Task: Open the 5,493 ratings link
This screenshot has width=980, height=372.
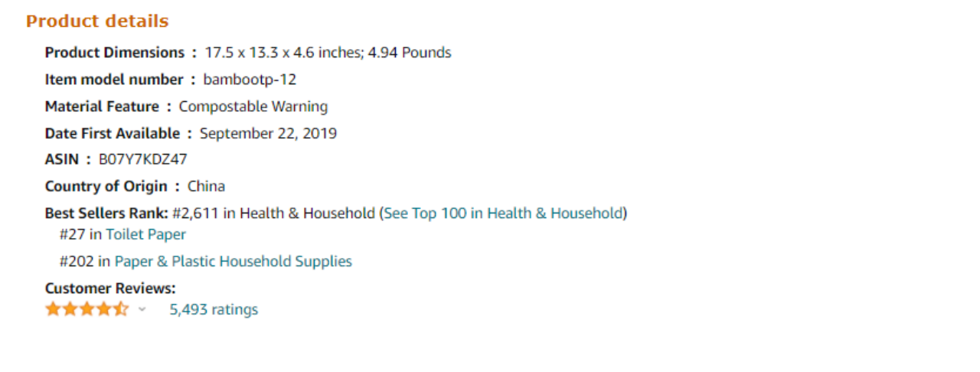Action: (214, 309)
